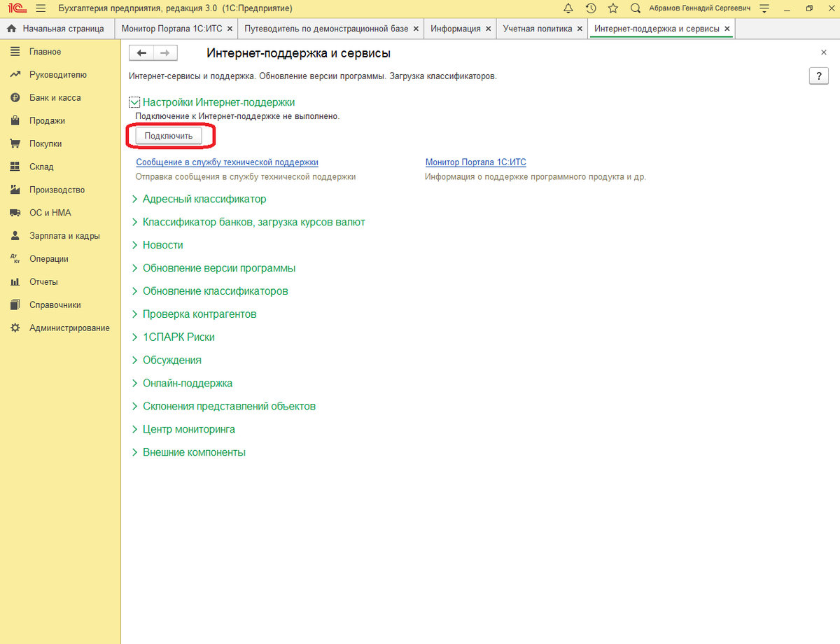Open the main hamburger menu
The height and width of the screenshot is (644, 840).
pos(40,8)
